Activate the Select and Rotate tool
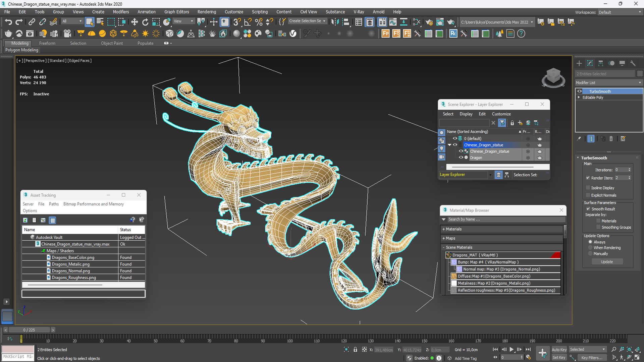Image resolution: width=644 pixels, height=362 pixels. (145, 22)
